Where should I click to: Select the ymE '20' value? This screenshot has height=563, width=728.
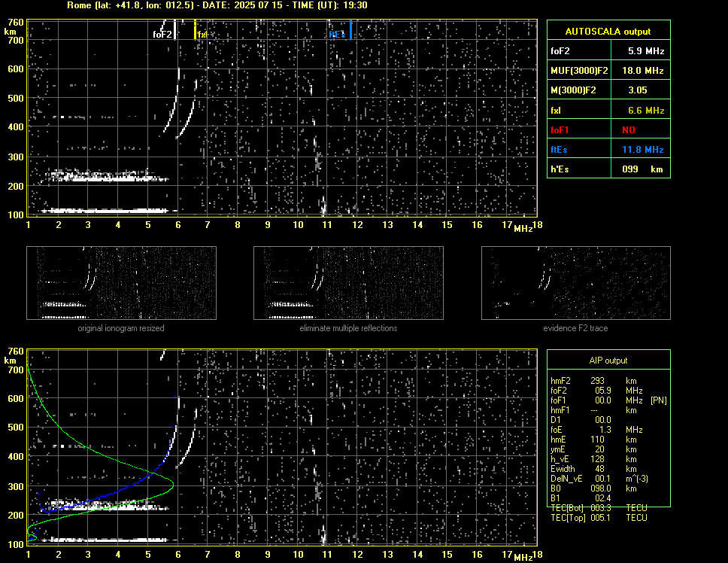[600, 449]
